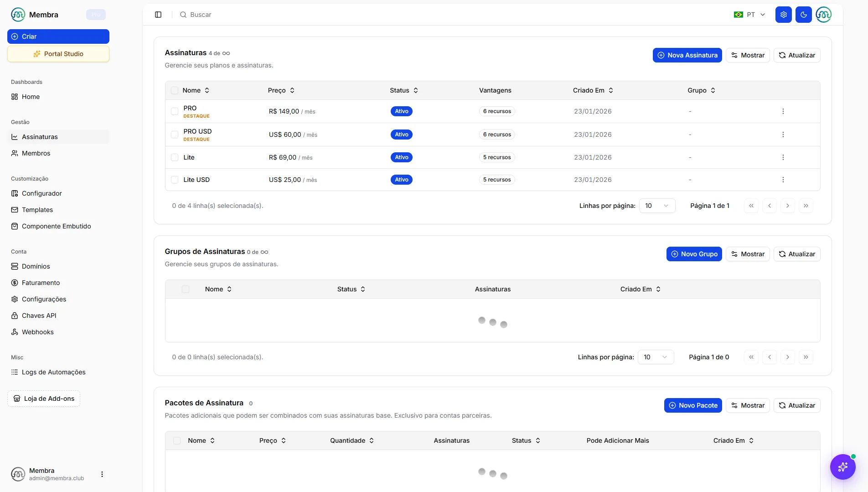Switch to dark mode with moon icon

point(804,15)
